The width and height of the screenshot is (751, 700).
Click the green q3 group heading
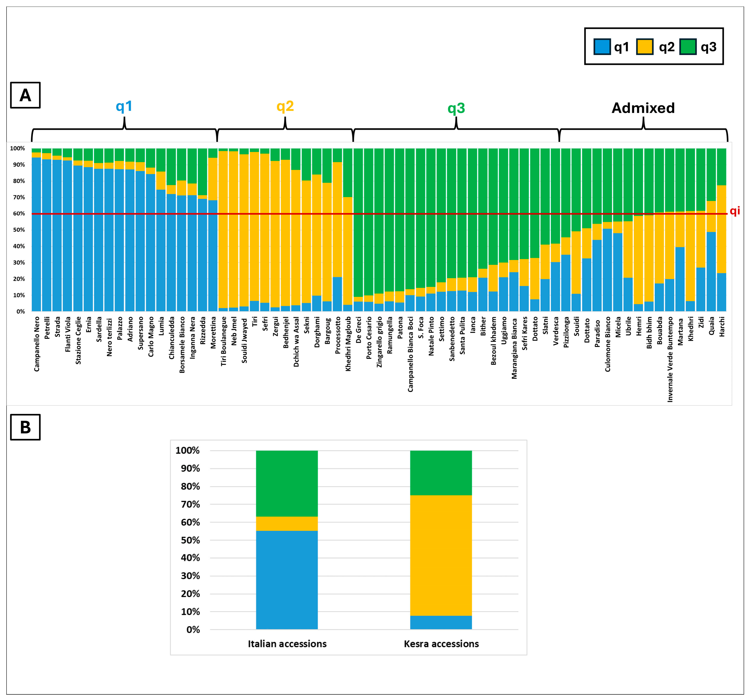456,108
